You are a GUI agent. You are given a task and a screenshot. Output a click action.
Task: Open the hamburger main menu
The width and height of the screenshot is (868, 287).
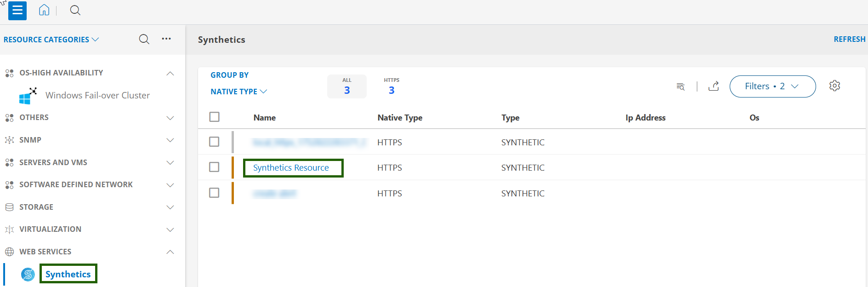pos(17,11)
